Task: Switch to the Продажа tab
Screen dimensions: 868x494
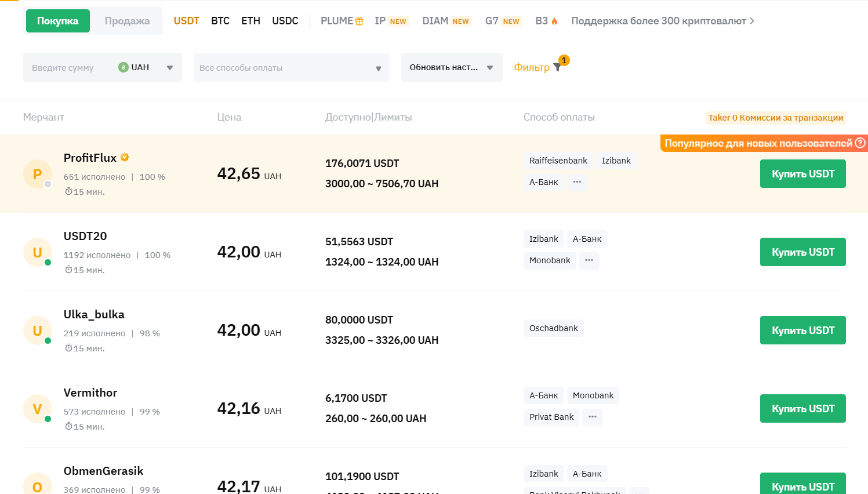Action: click(127, 21)
